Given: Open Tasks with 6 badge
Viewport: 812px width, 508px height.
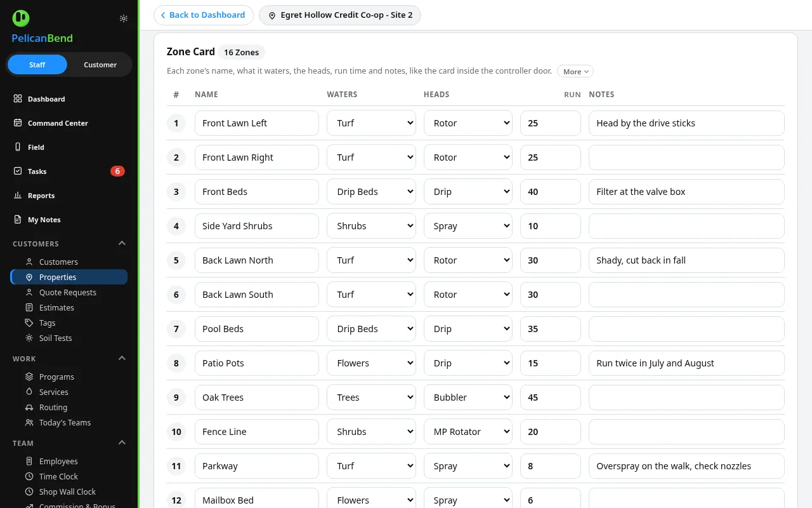Looking at the screenshot, I should pos(69,171).
